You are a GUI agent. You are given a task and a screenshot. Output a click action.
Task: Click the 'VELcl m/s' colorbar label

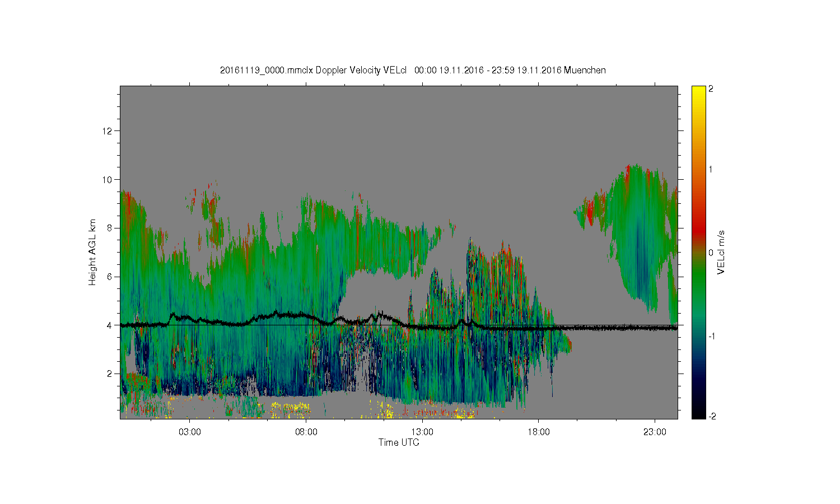point(721,252)
